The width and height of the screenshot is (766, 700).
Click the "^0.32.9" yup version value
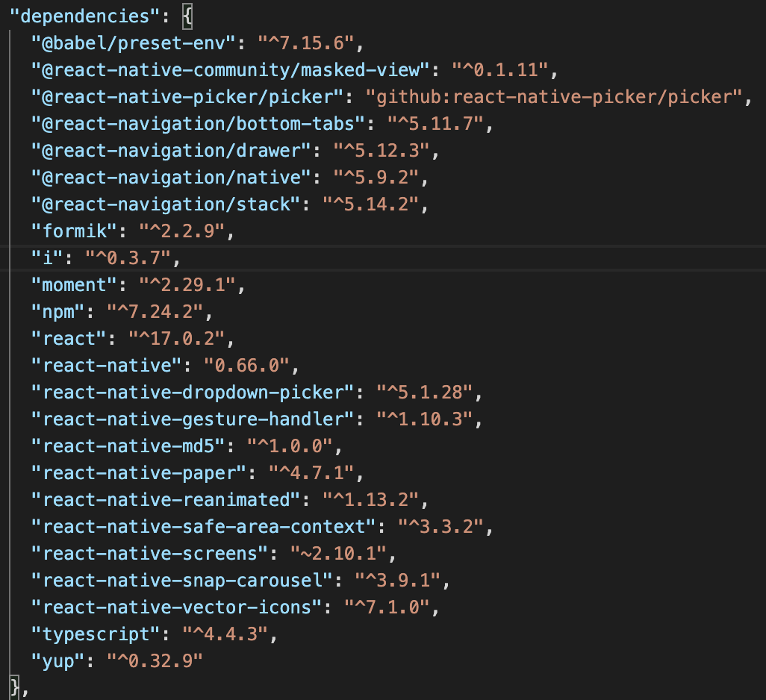pyautogui.click(x=154, y=661)
